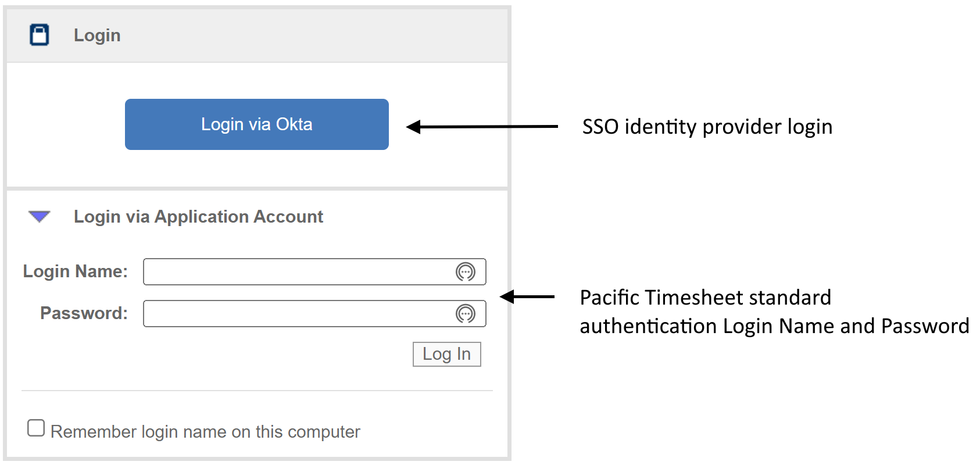This screenshot has height=465, width=980.
Task: Click the Login via Application Account heading
Action: tap(198, 216)
